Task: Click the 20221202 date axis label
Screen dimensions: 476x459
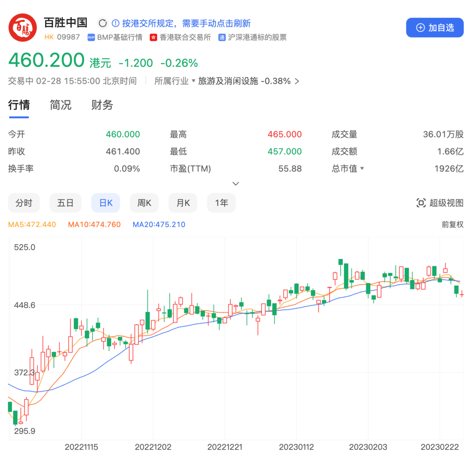Action: click(153, 447)
